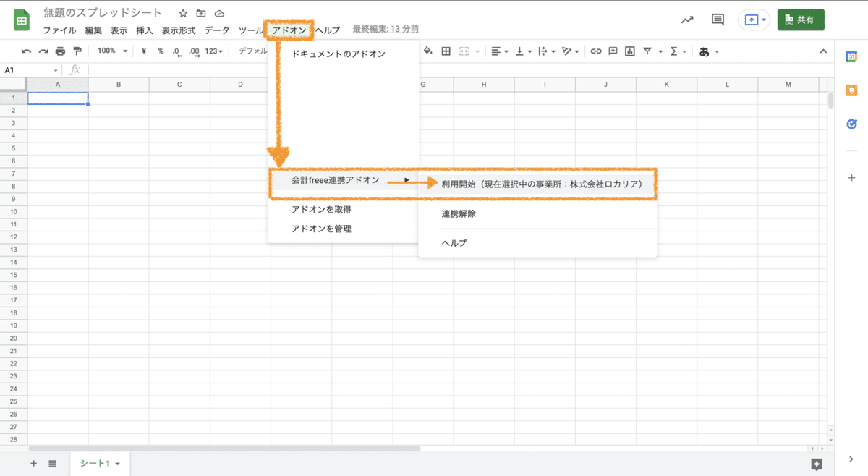Open Google Calendar side panel
The image size is (868, 476).
(x=851, y=56)
